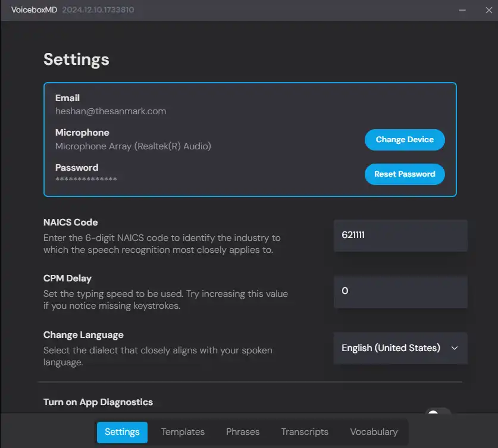Viewport: 498px width, 448px height.
Task: Select the Vocabulary tab
Action: click(374, 432)
